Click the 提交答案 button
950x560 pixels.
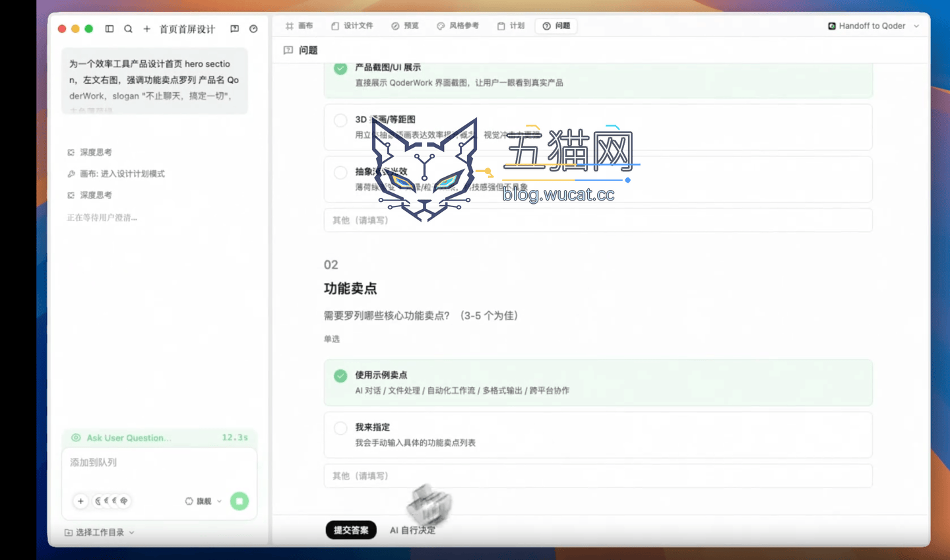[351, 530]
